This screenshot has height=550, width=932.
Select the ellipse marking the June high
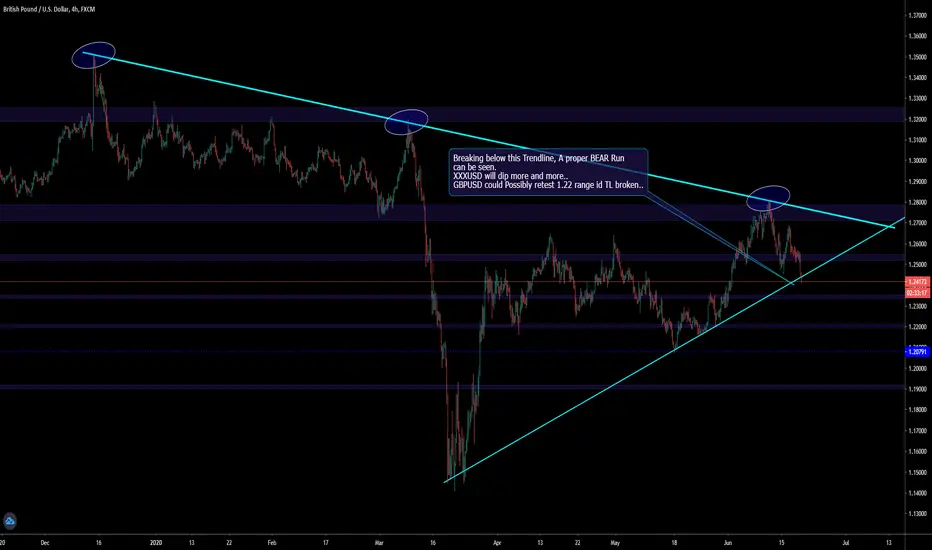click(768, 198)
